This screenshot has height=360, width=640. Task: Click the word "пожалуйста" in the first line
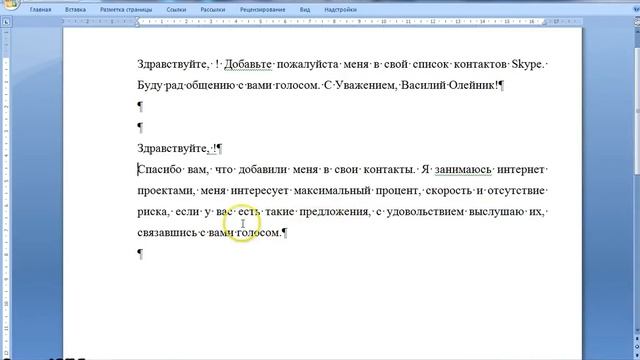pos(308,64)
